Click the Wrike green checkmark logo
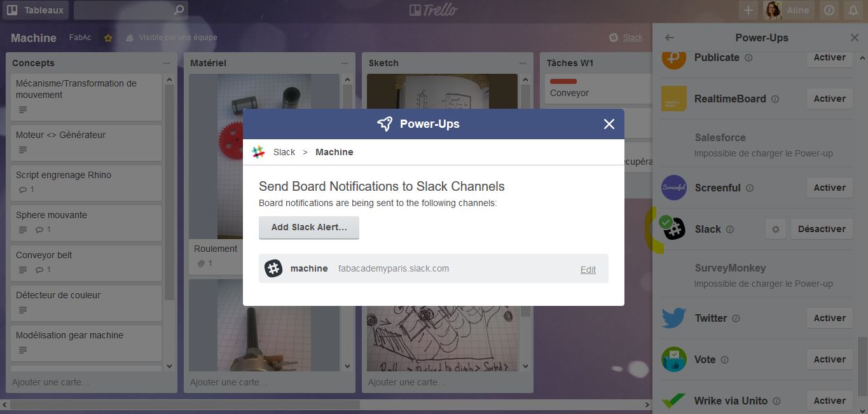The height and width of the screenshot is (414, 868). [674, 401]
